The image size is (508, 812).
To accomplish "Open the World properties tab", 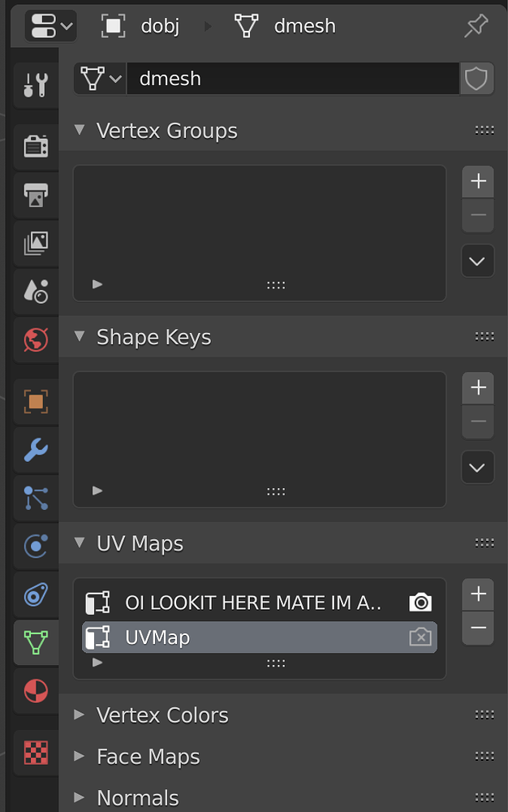I will 36,339.
